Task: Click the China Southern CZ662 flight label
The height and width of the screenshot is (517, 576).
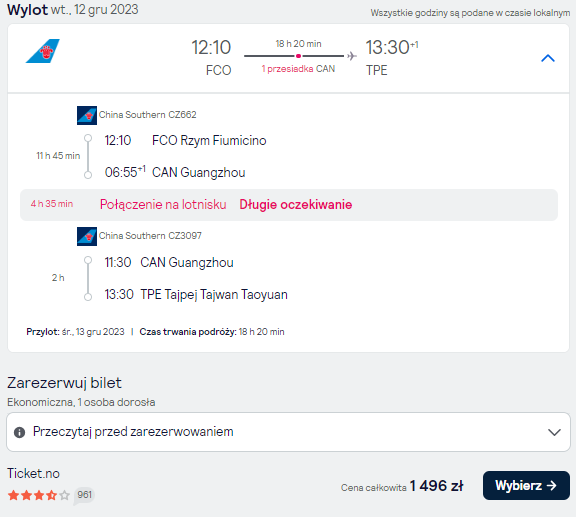Action: (147, 115)
